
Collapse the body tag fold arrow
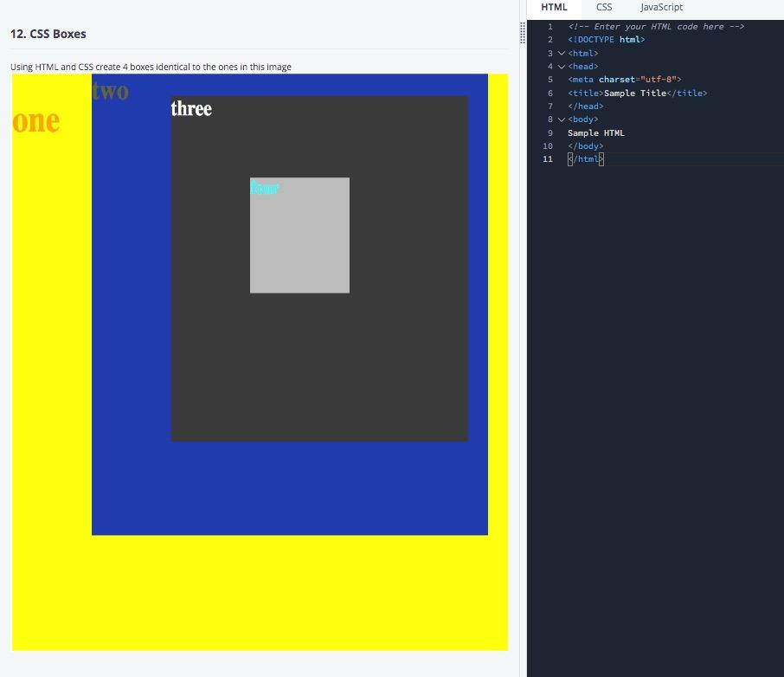tap(562, 119)
